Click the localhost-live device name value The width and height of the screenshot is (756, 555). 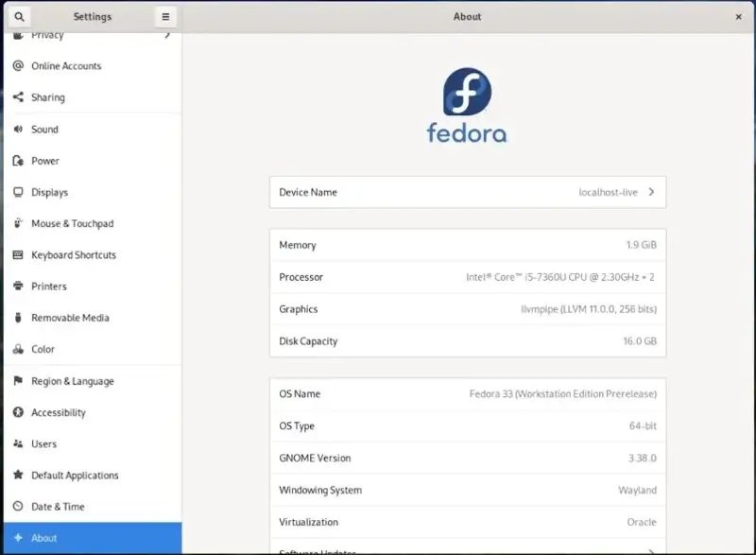pos(608,192)
